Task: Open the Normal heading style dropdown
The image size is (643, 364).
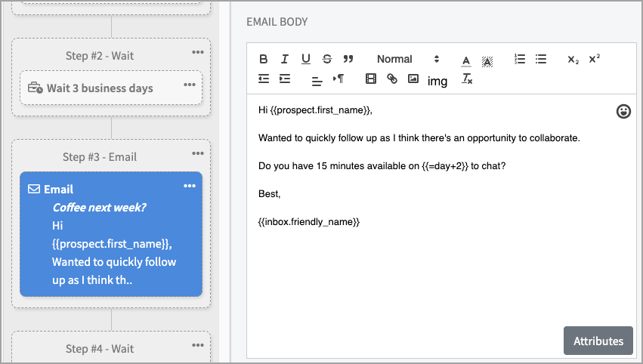Action: click(408, 59)
